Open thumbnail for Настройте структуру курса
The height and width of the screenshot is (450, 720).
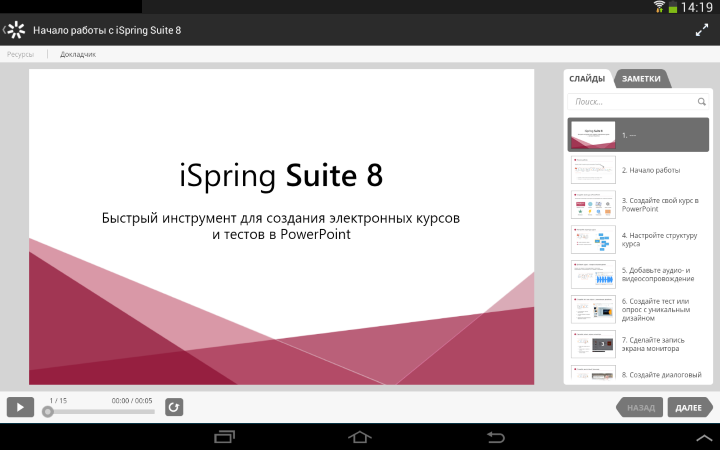[x=593, y=239]
